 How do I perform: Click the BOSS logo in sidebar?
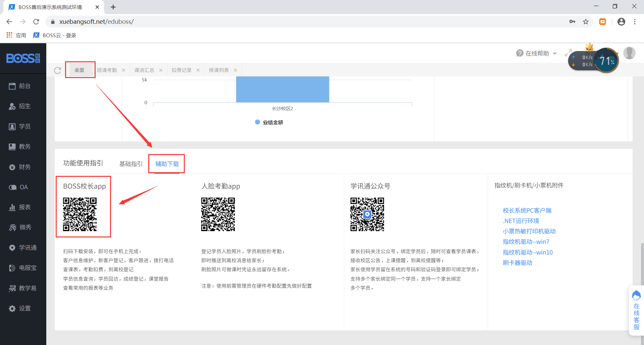pos(23,58)
